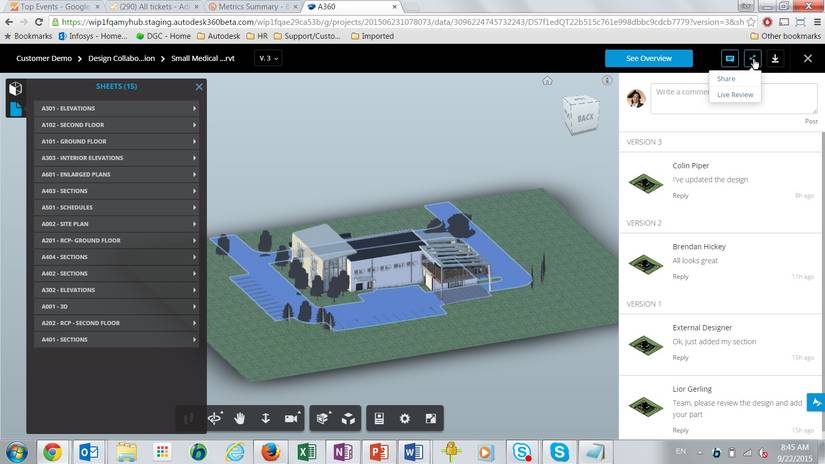Click browser back arrow

click(9, 22)
